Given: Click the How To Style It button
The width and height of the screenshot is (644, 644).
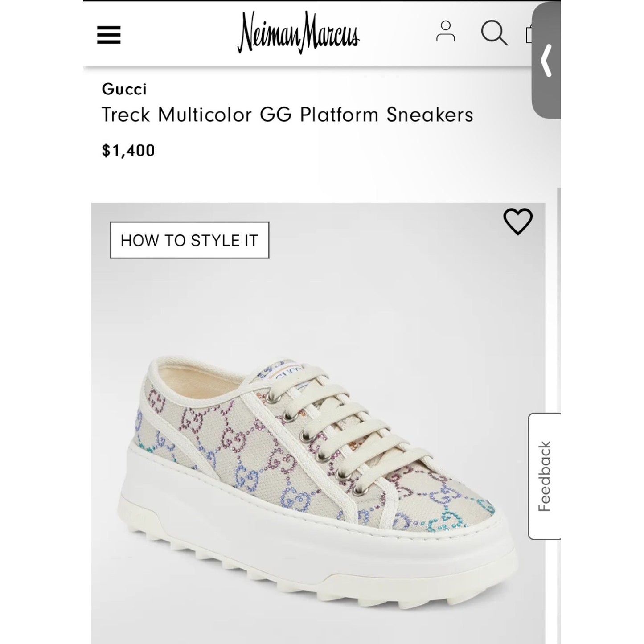Looking at the screenshot, I should (189, 240).
